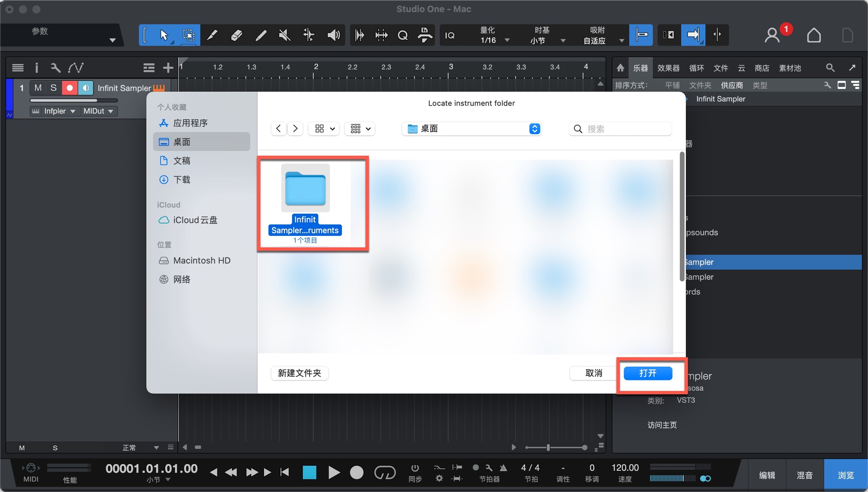Expand the 量化 1/16 quantize dropdown
The image size is (868, 492).
507,40
